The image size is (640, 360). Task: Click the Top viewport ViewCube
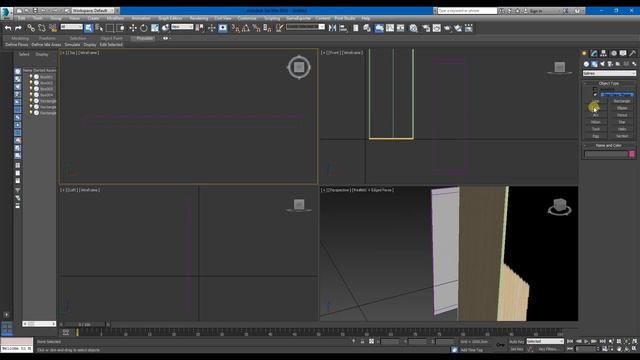click(x=299, y=67)
